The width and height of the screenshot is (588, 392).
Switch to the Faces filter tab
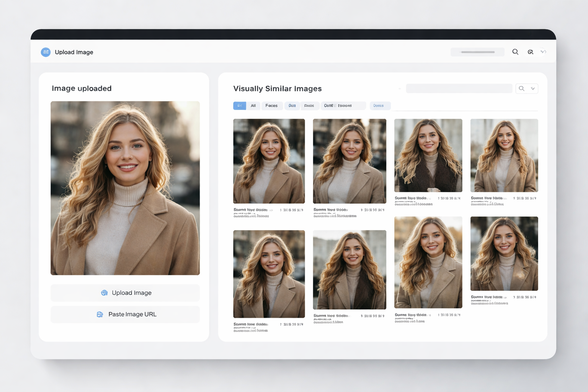pyautogui.click(x=271, y=106)
